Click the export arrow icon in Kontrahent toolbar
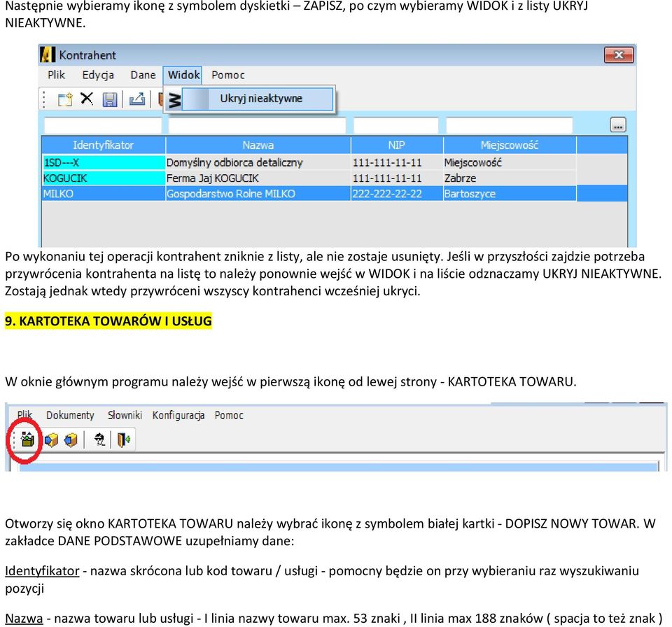 (x=137, y=99)
